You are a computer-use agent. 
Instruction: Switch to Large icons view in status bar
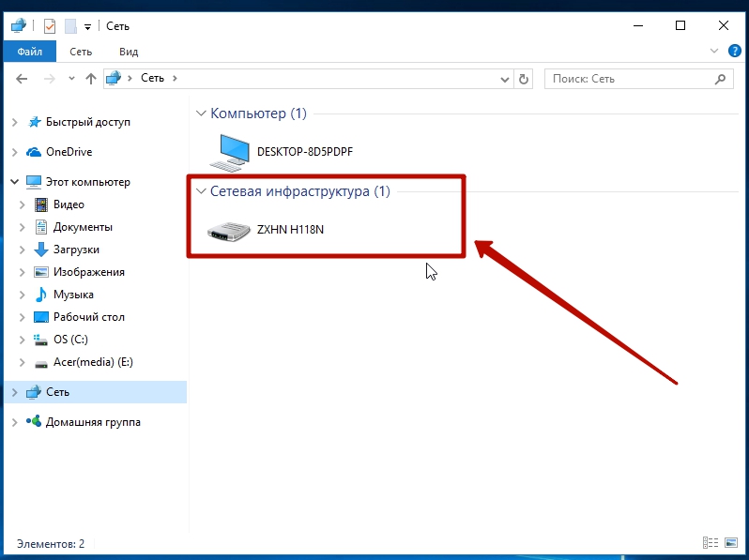pyautogui.click(x=731, y=543)
